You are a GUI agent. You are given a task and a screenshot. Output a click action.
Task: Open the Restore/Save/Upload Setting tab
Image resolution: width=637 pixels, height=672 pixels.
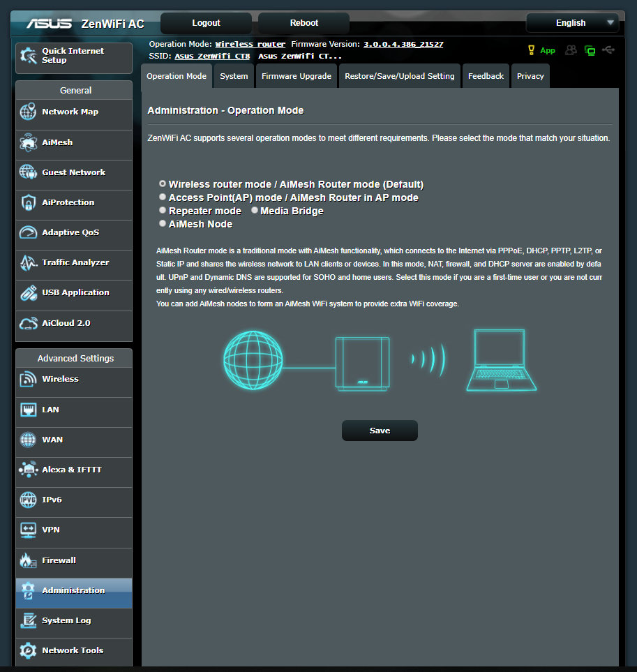click(400, 76)
